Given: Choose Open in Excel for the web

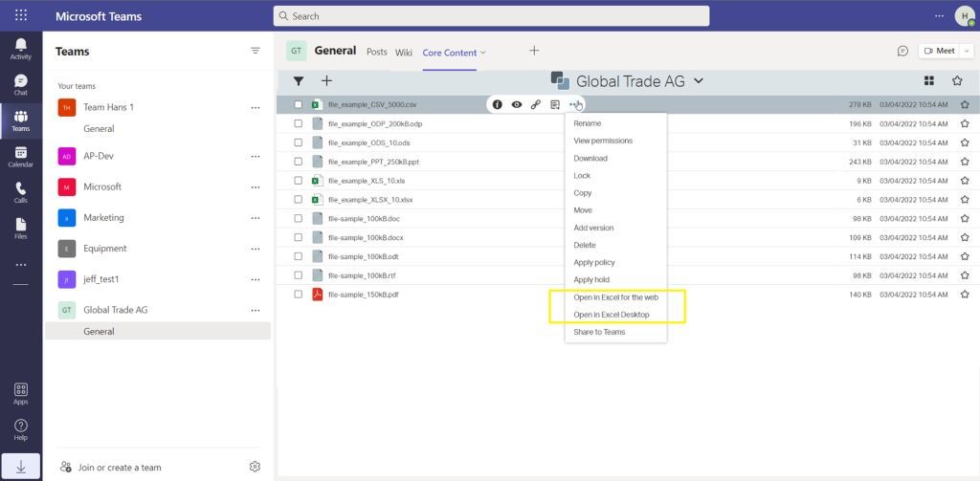Looking at the screenshot, I should point(615,297).
